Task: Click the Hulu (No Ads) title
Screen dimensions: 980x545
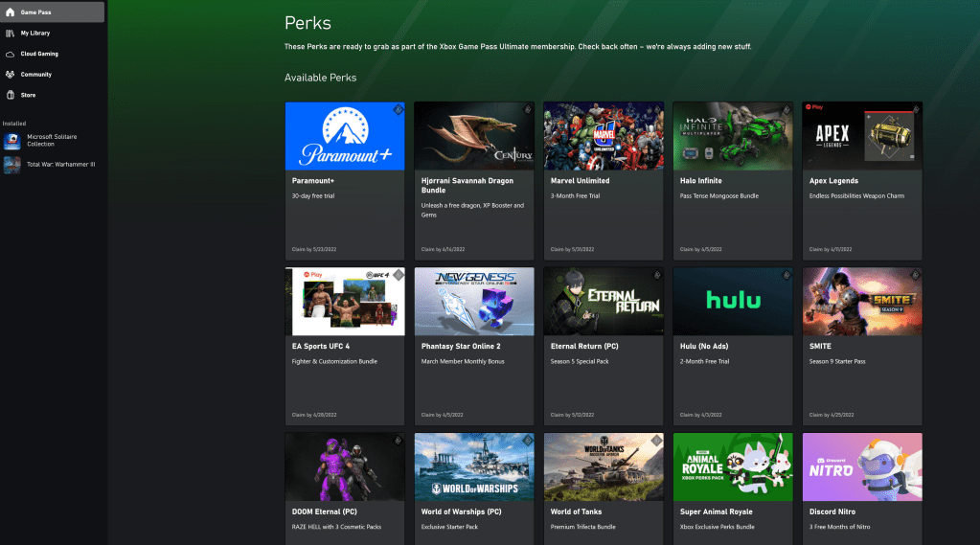Action: (x=704, y=346)
